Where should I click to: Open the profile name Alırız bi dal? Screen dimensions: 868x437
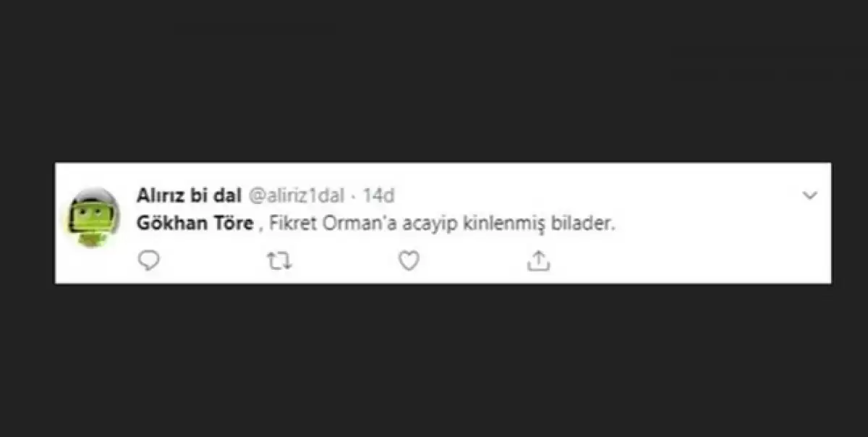(x=189, y=195)
